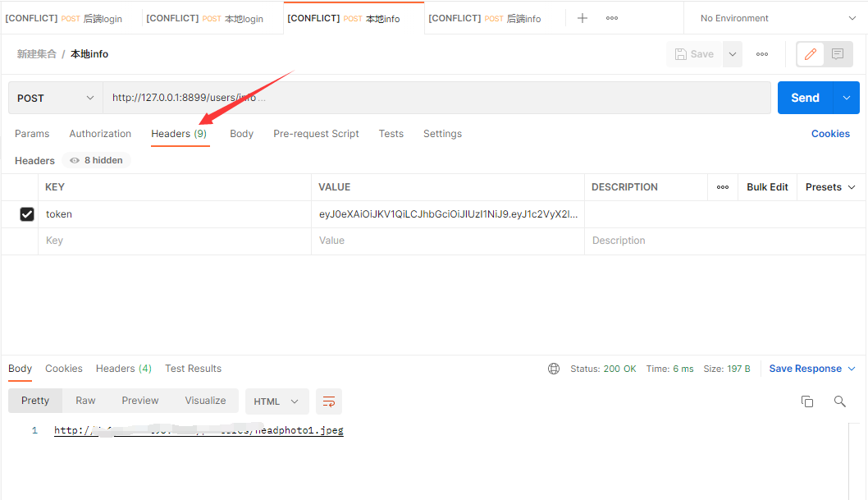The image size is (868, 500).
Task: Open the Pre-request Script tab
Action: pyautogui.click(x=316, y=134)
